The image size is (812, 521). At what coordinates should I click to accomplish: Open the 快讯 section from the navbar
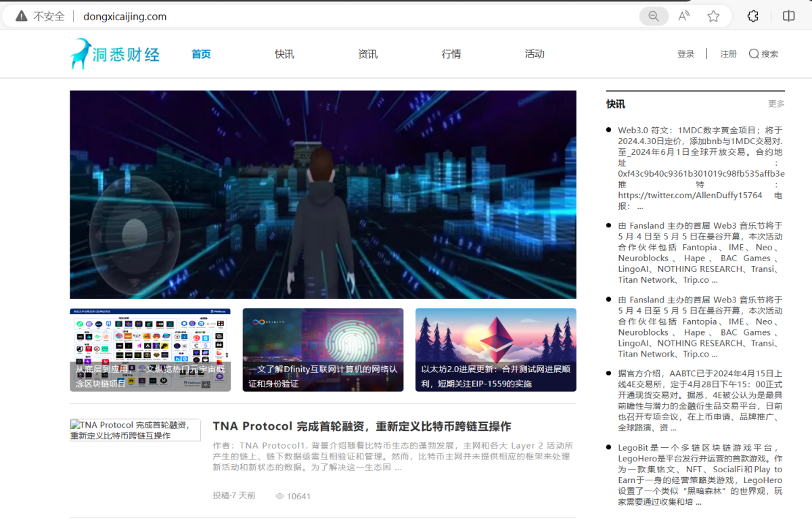coord(284,53)
